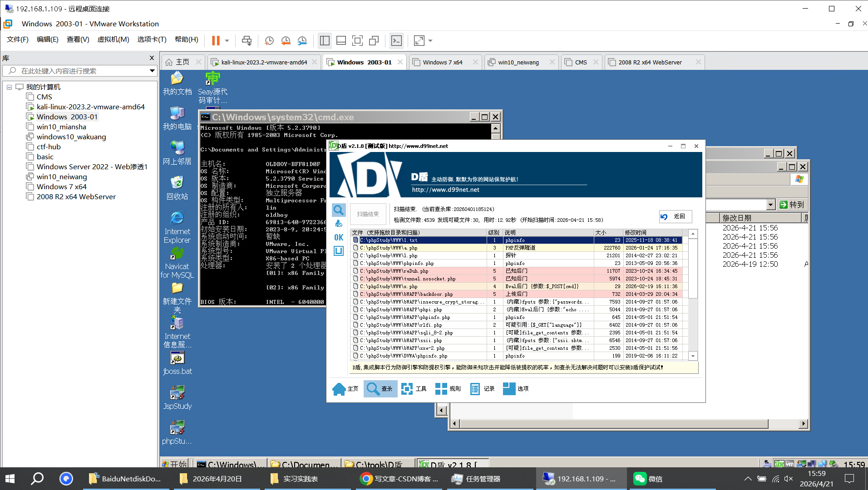Select the jboss.bat desktop icon

pyautogui.click(x=177, y=363)
